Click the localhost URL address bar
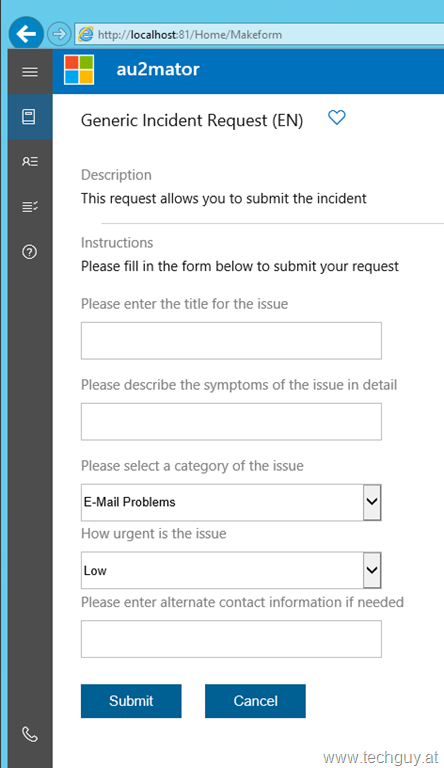 (x=260, y=34)
